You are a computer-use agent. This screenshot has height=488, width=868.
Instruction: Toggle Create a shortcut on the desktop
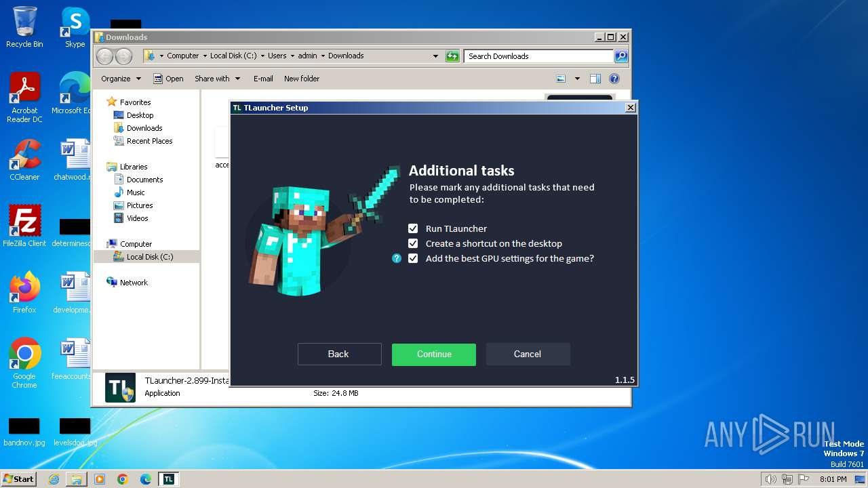point(413,243)
